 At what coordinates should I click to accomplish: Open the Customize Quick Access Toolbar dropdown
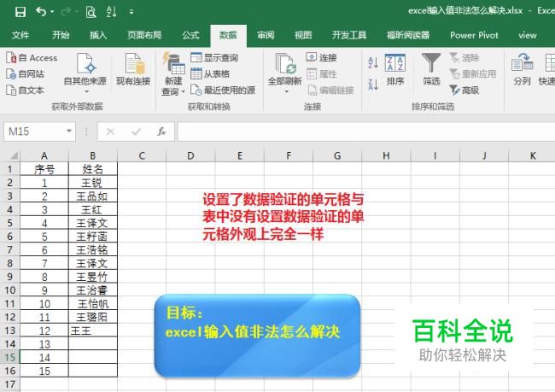(x=131, y=12)
